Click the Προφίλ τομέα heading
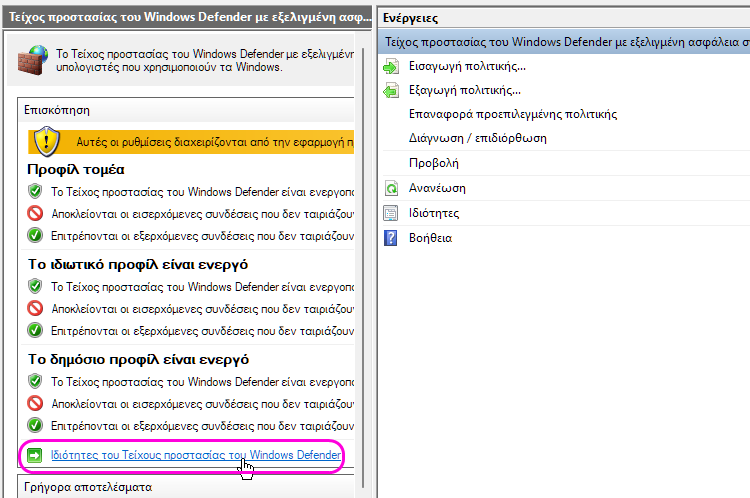Viewport: 750px width, 498px height. [76, 169]
